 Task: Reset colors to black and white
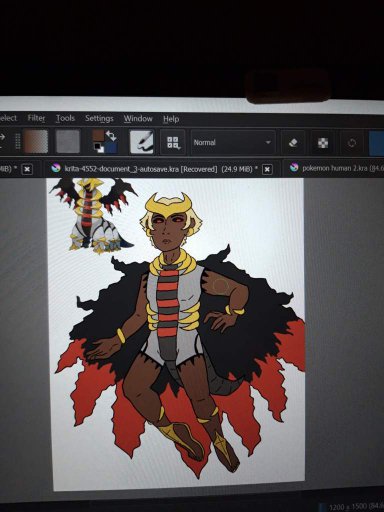click(98, 148)
